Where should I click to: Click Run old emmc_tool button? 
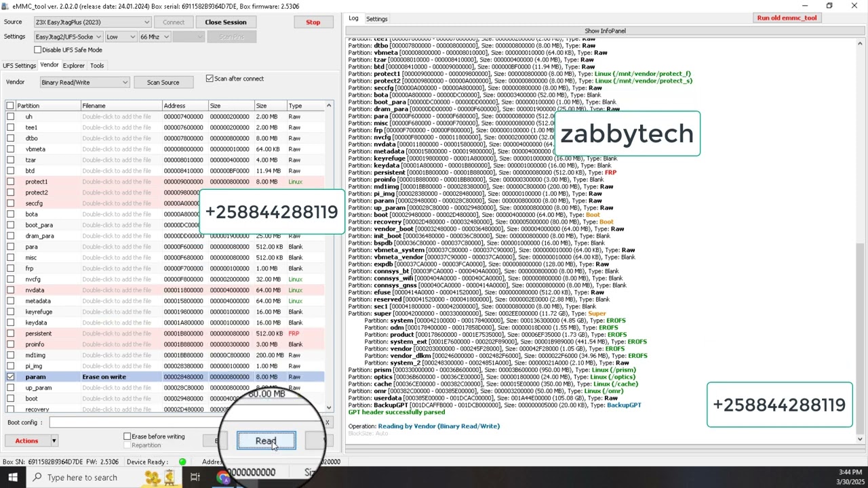[787, 18]
